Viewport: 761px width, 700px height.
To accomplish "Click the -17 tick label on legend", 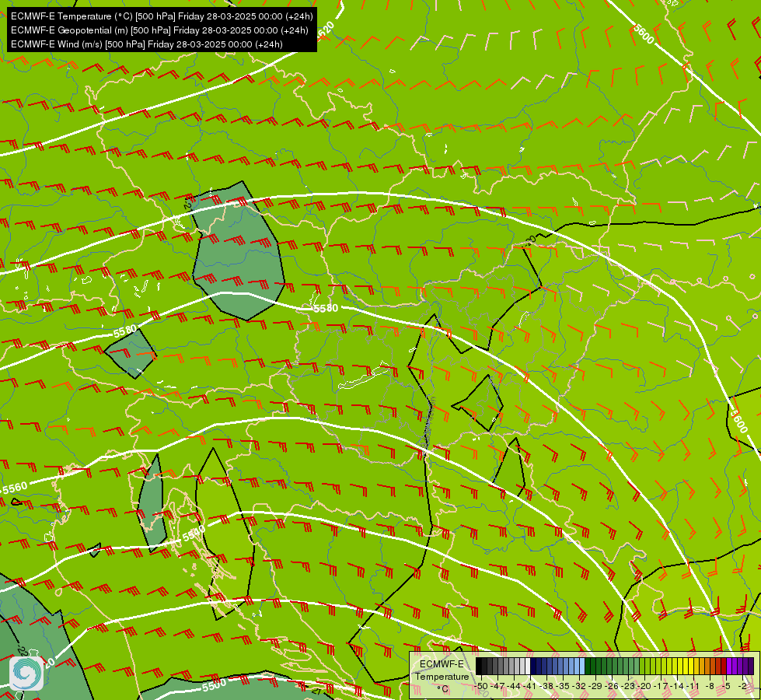I will pyautogui.click(x=661, y=686).
